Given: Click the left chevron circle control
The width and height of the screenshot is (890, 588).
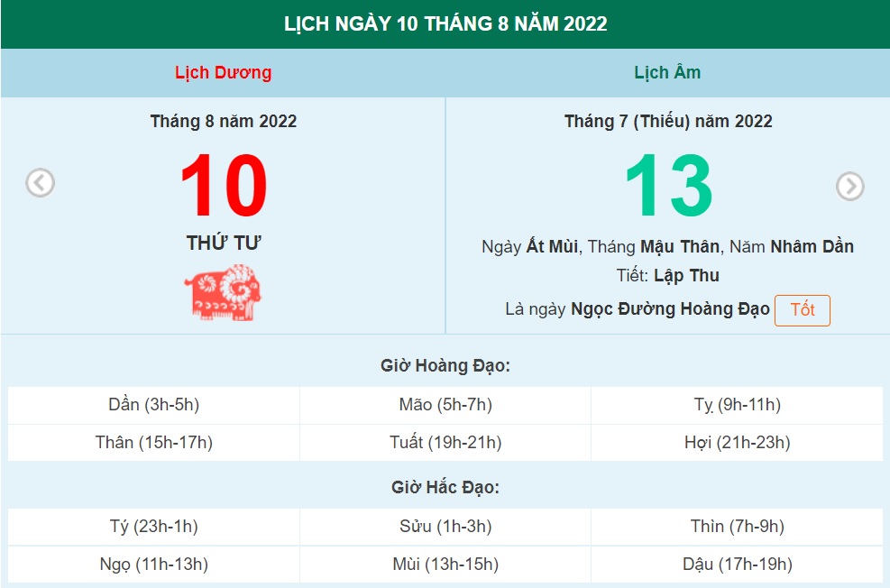Looking at the screenshot, I should coord(39,183).
